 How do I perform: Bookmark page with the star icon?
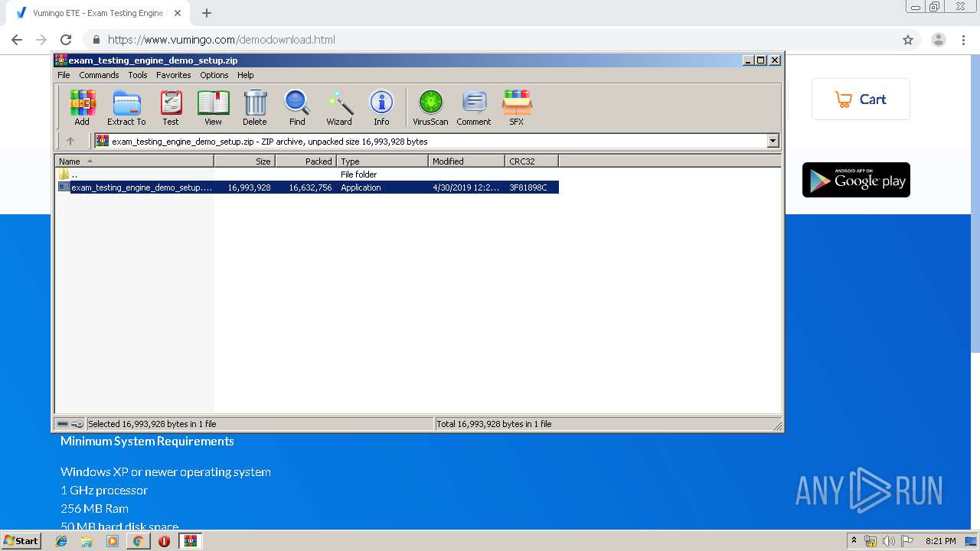908,40
